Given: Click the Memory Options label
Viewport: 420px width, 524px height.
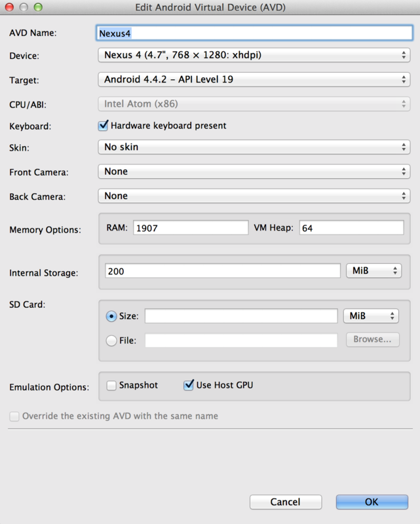Looking at the screenshot, I should tap(45, 230).
